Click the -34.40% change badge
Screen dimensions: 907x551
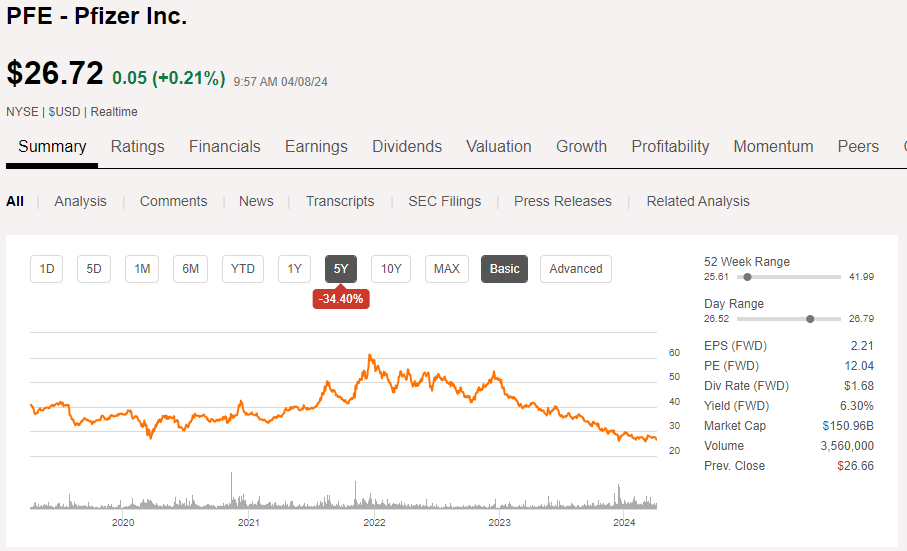pos(341,299)
